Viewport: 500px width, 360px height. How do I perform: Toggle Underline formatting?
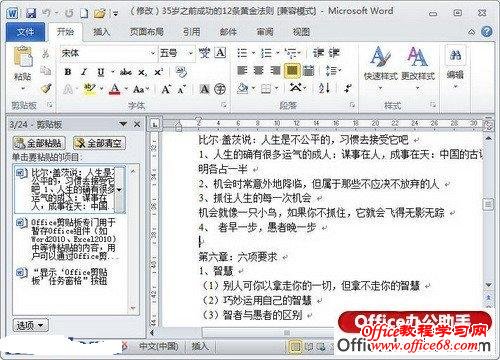click(x=101, y=72)
